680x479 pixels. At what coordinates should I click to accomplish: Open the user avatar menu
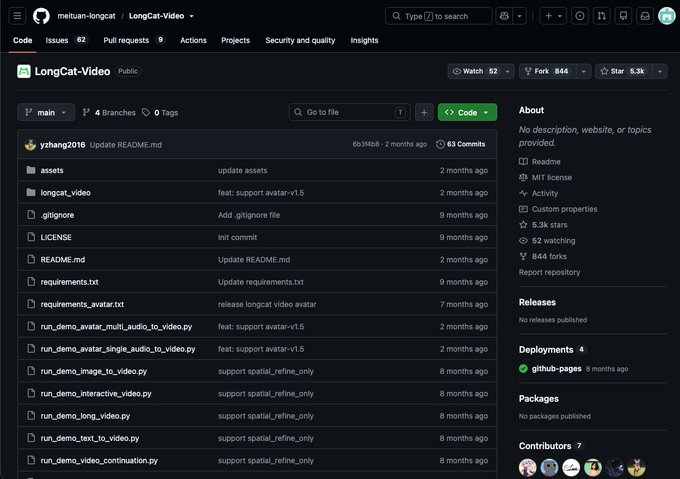667,16
